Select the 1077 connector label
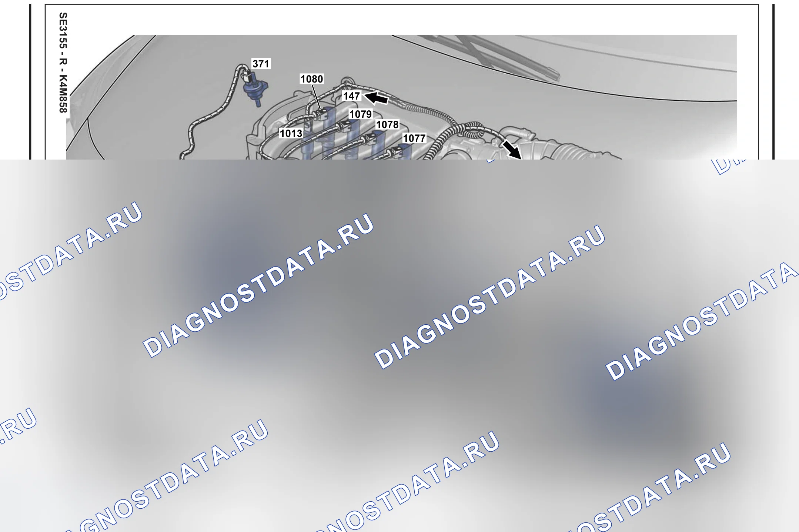The width and height of the screenshot is (799, 532). coord(414,138)
